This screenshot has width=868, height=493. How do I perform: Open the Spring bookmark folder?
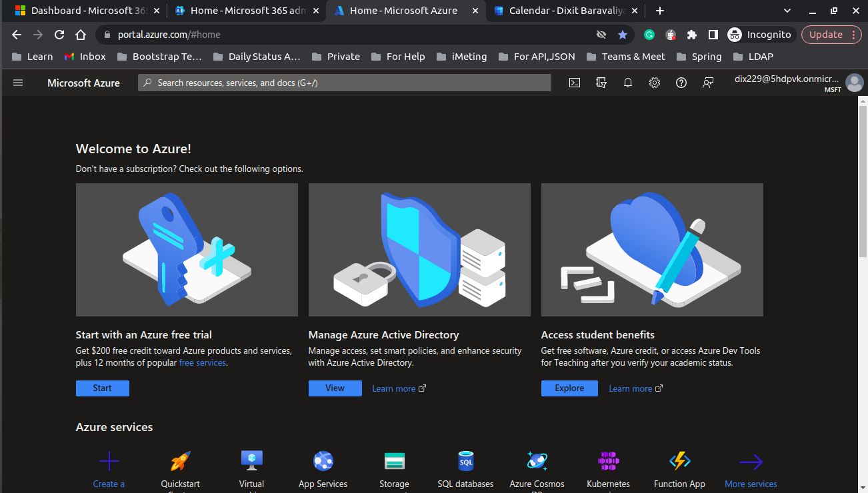(699, 57)
